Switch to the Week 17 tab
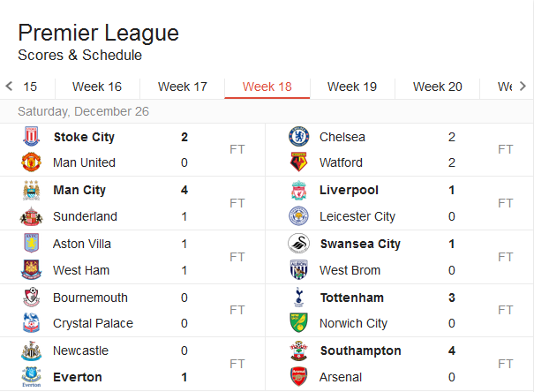 pos(183,87)
